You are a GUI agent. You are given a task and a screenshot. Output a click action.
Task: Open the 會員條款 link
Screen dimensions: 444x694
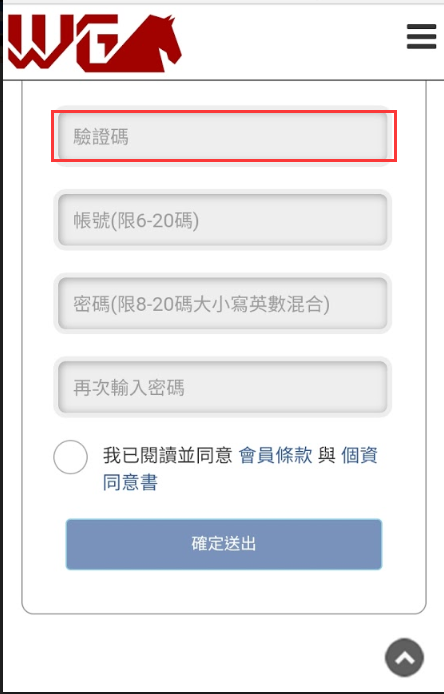click(x=275, y=455)
